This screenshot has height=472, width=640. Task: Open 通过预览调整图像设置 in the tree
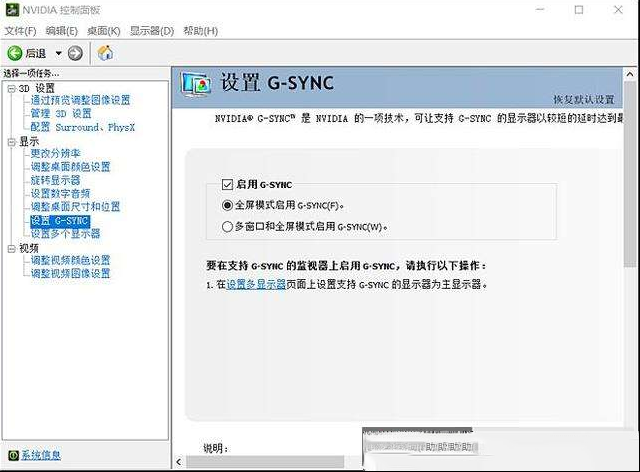coord(80,100)
